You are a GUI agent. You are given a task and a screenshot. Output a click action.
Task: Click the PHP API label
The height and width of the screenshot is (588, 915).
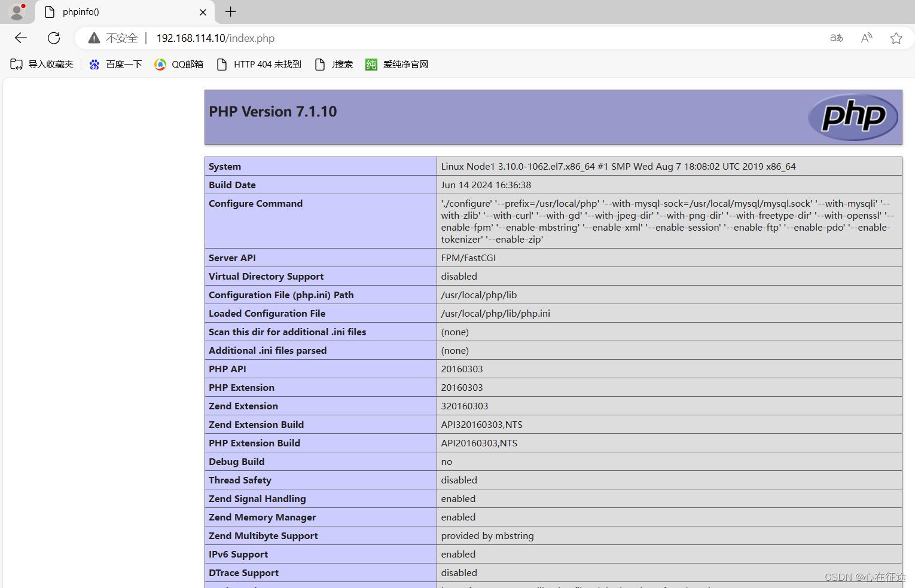coord(227,369)
